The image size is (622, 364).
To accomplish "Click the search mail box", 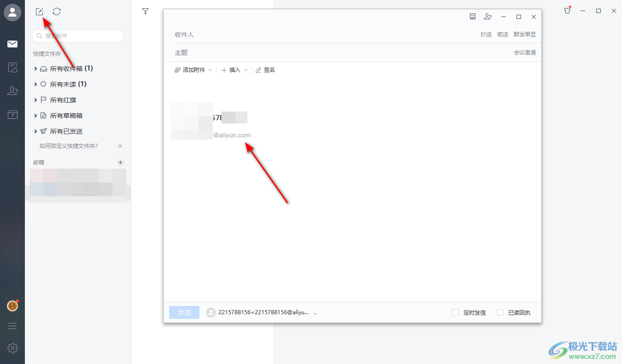I will click(x=78, y=36).
